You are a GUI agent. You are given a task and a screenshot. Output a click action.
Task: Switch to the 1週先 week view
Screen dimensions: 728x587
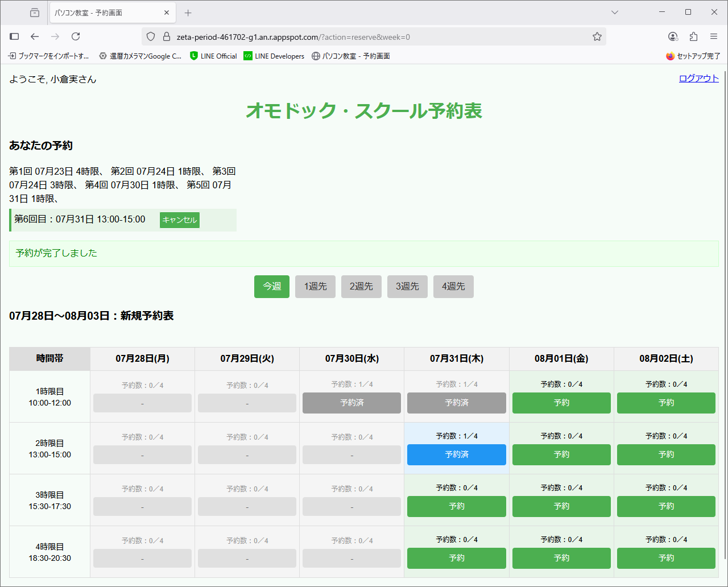315,287
